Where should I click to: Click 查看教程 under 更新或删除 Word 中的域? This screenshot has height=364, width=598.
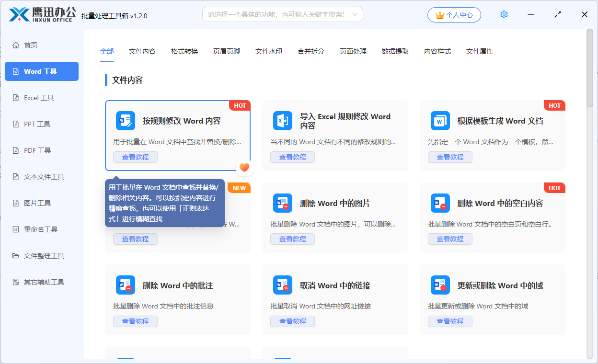click(450, 321)
